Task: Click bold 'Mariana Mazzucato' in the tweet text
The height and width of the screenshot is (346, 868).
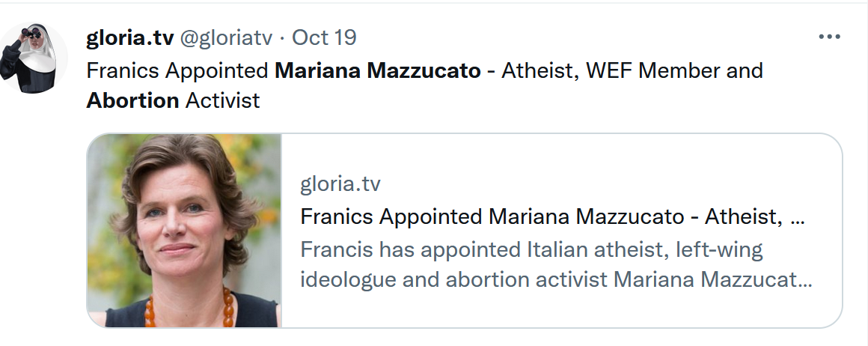Action: coord(378,71)
